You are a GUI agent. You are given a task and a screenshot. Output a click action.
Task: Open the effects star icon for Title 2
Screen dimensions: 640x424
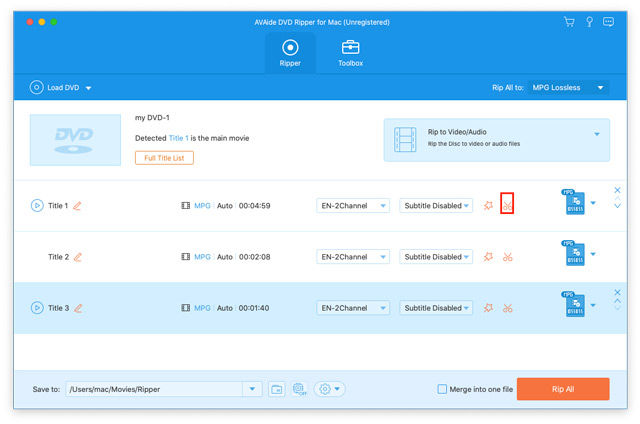(x=488, y=257)
